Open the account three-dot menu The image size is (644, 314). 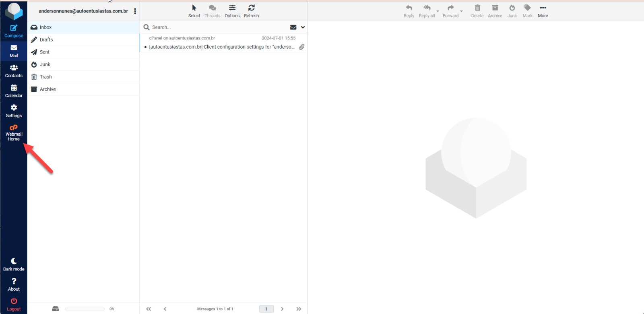pyautogui.click(x=135, y=11)
